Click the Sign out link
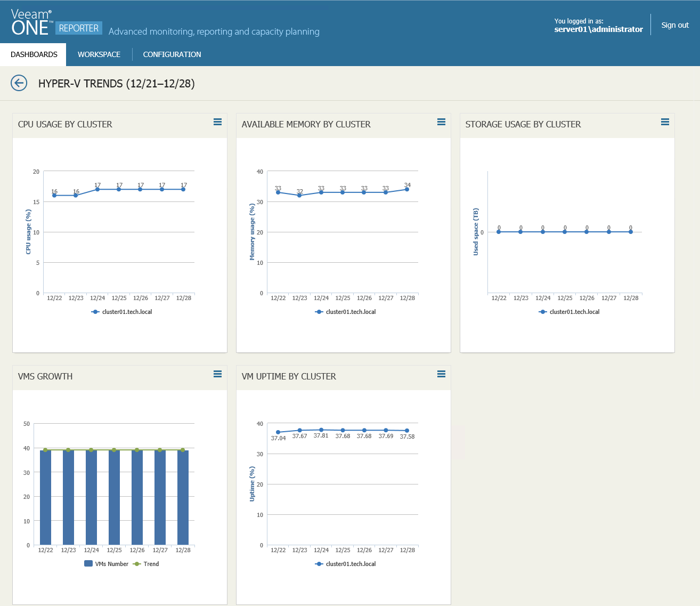Image resolution: width=700 pixels, height=606 pixels. tap(675, 25)
